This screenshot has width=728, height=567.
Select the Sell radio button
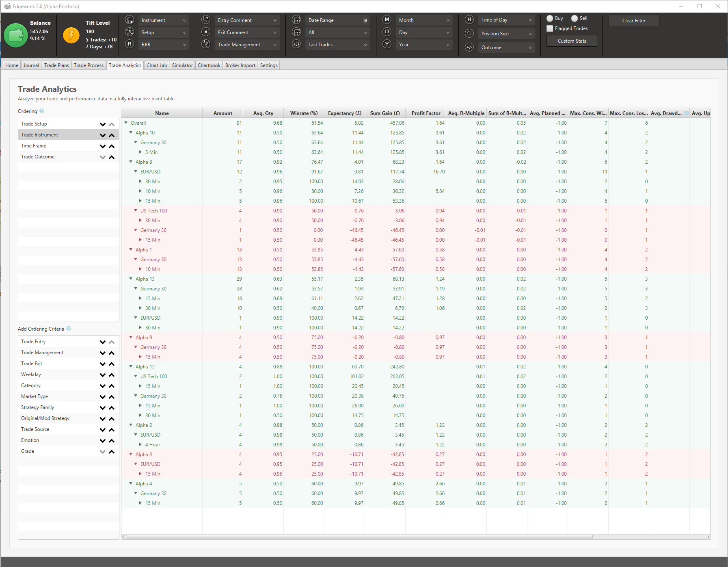[575, 18]
